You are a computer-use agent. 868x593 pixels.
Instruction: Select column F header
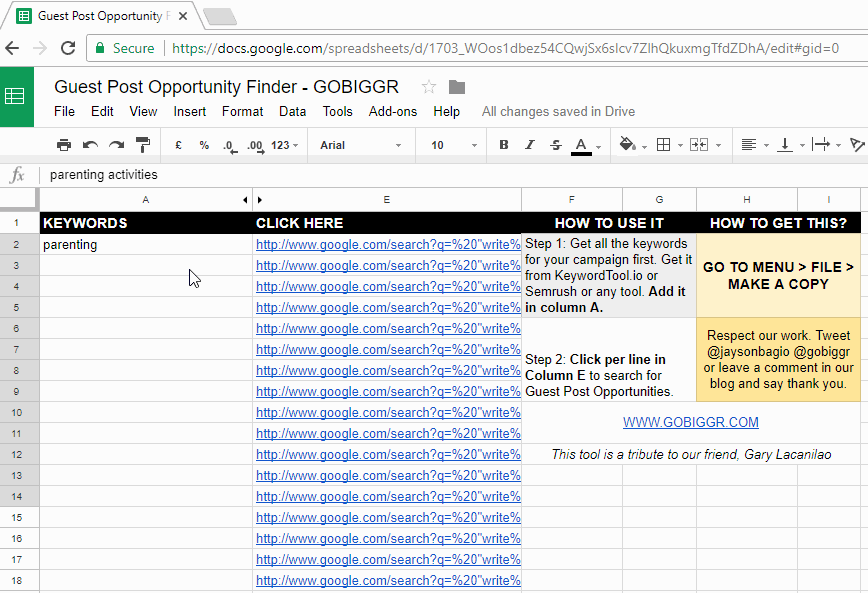(x=572, y=200)
